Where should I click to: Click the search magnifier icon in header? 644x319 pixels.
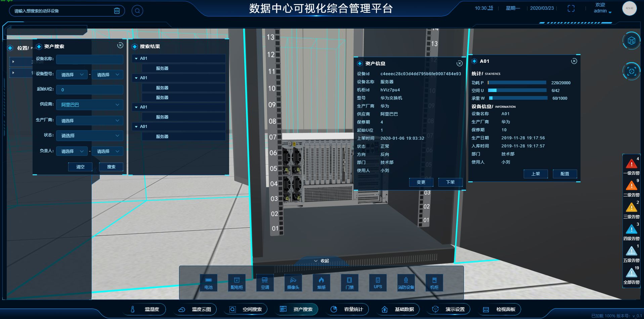click(x=137, y=11)
